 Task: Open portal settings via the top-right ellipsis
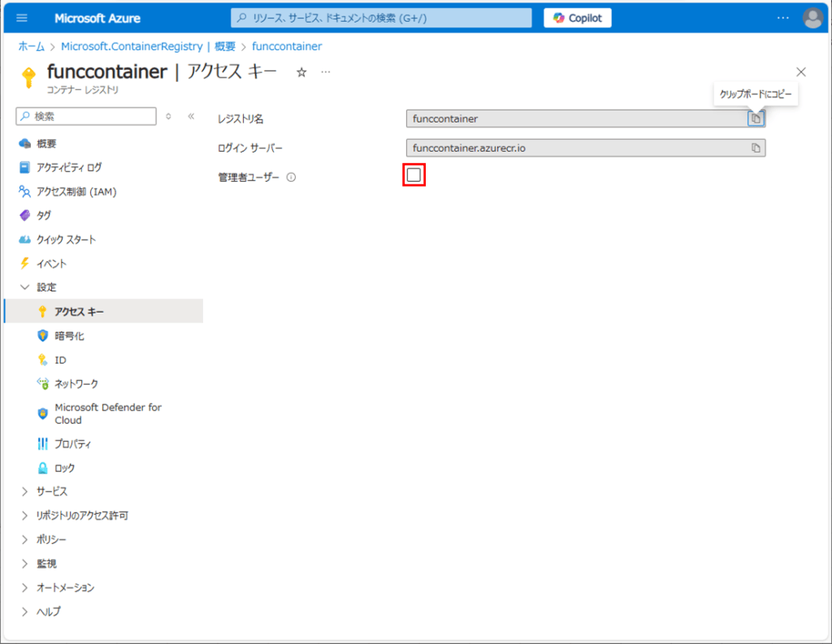(782, 17)
